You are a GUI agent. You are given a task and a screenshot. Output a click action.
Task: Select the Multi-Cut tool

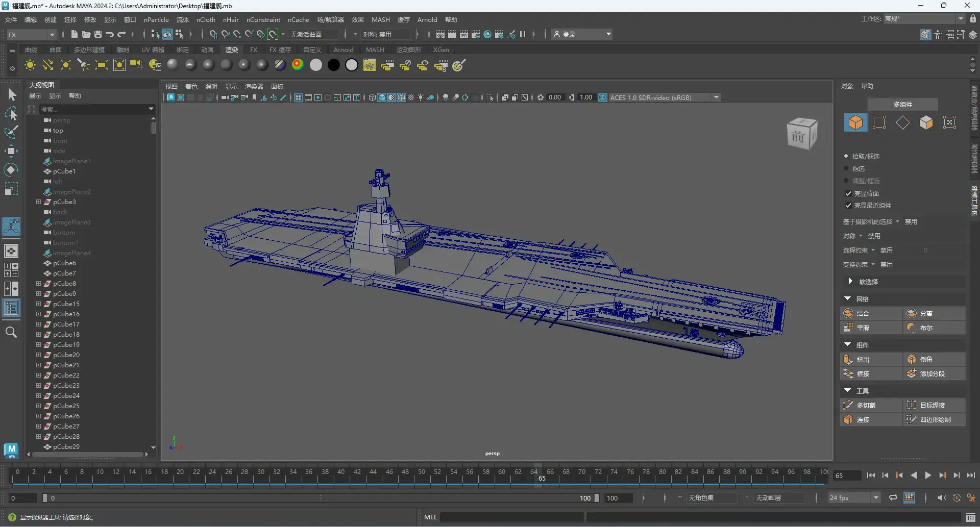[871, 405]
